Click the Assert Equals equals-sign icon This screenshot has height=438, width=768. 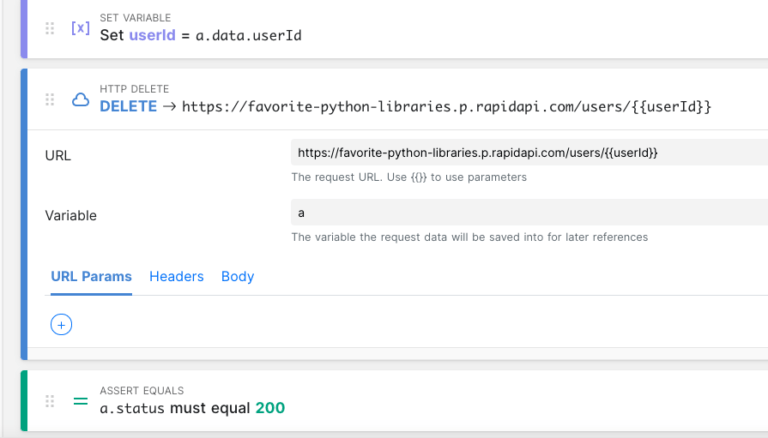tap(80, 402)
